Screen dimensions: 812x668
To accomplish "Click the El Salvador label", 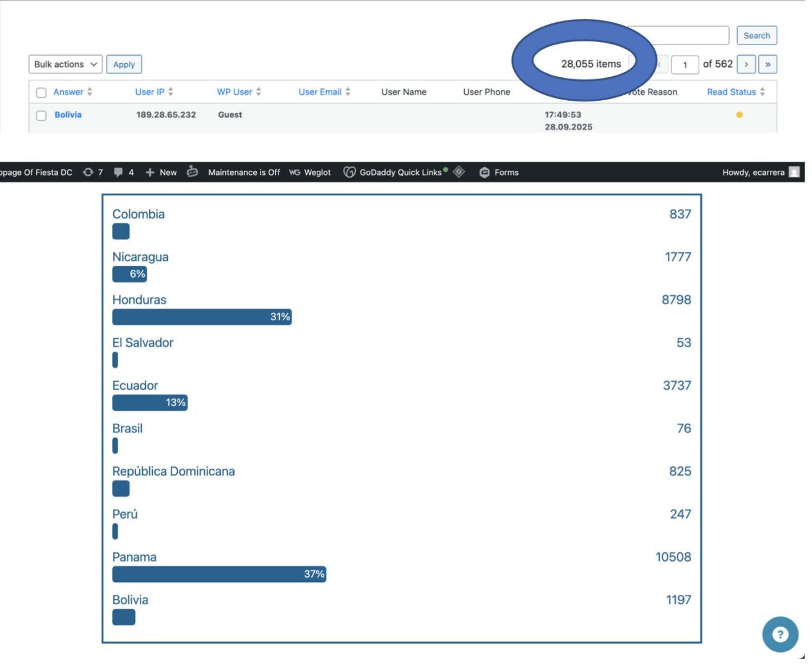I will (143, 343).
